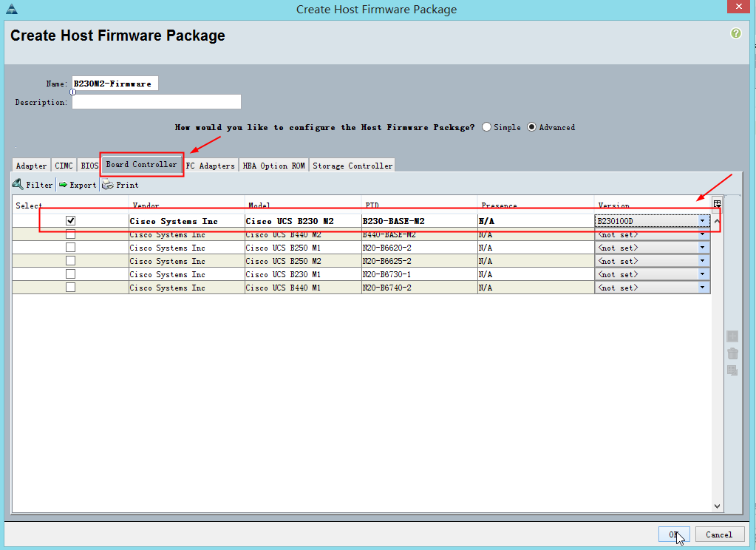Screen dimensions: 756x550
Task: Sort by the Presence column header
Action: coord(536,205)
